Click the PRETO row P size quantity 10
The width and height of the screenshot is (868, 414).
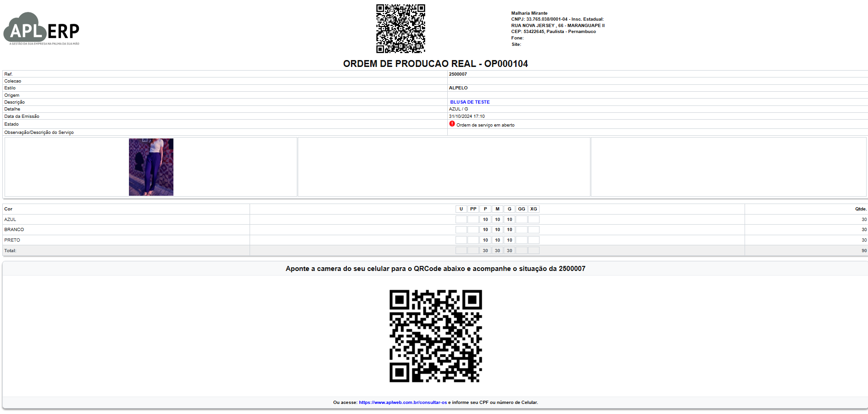tap(485, 240)
